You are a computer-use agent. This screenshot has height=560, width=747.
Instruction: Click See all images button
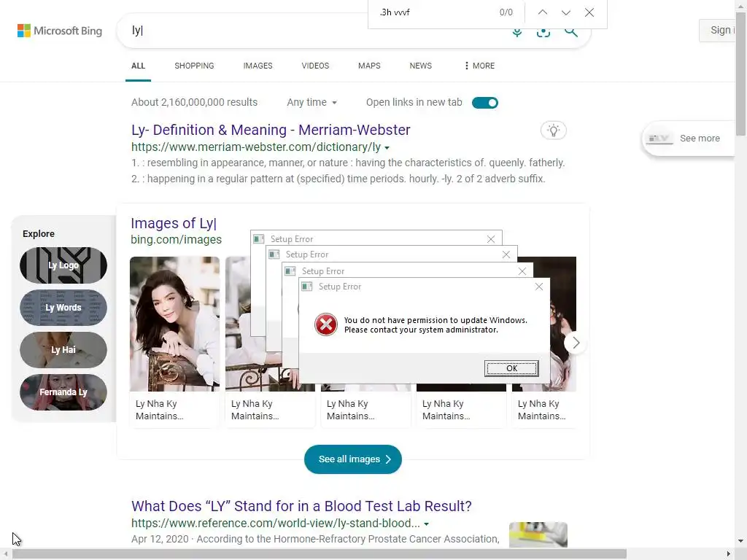tap(352, 459)
